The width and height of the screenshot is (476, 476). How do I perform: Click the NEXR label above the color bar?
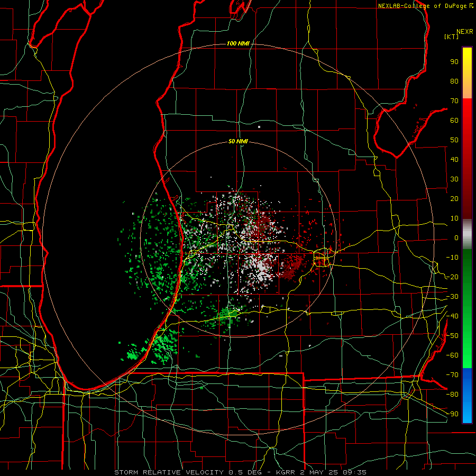[465, 32]
